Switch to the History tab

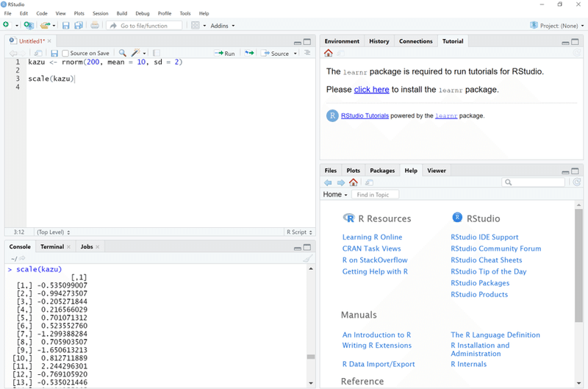pos(379,41)
